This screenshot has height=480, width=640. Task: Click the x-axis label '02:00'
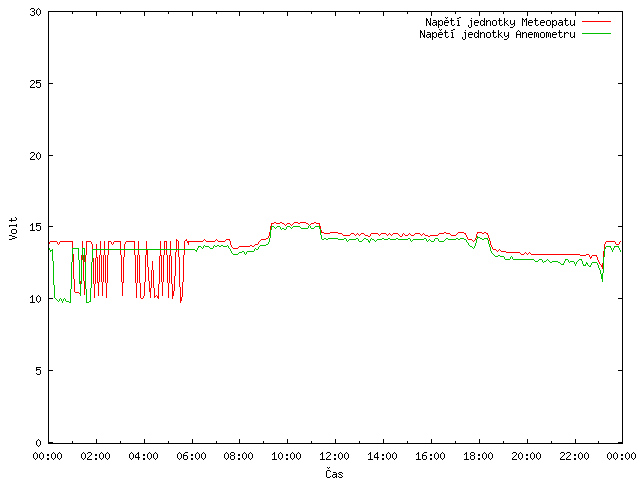click(x=96, y=456)
